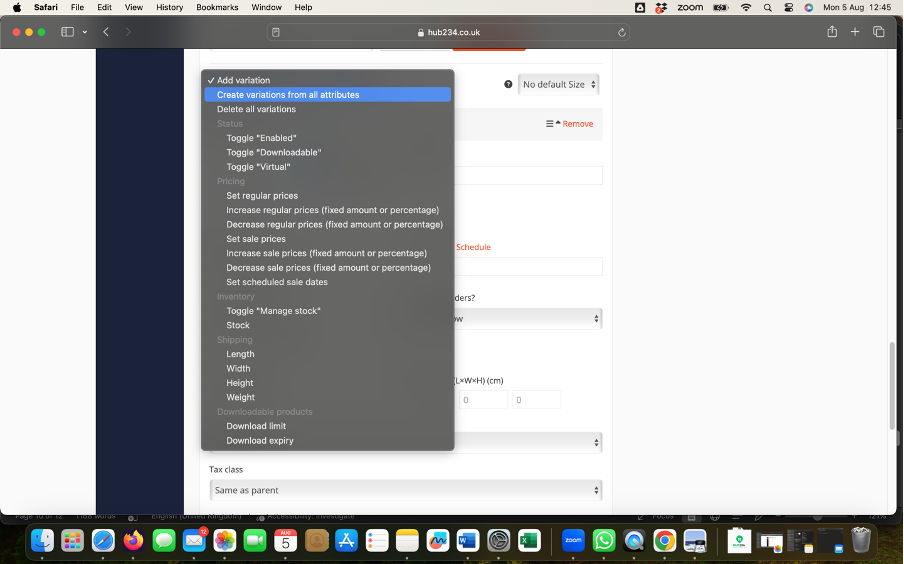Open the Bookmarks menu
The width and height of the screenshot is (904, 564).
coord(217,7)
